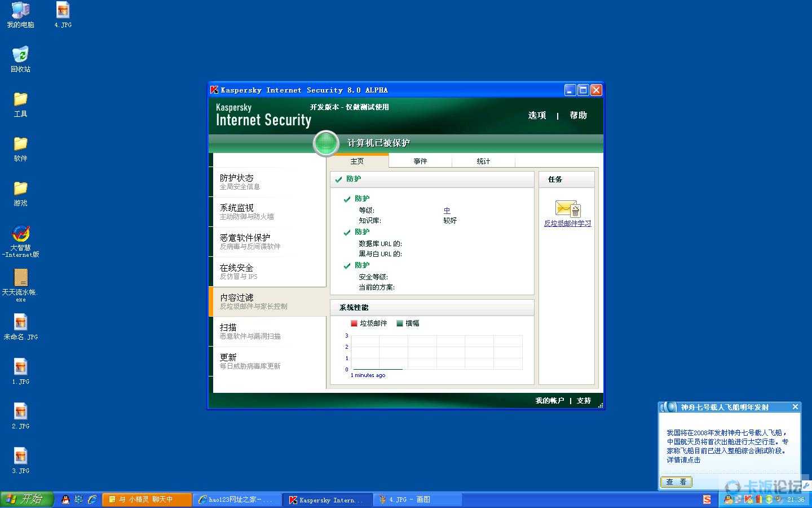The height and width of the screenshot is (508, 812).
Task: Click 防护 item above 安全等级 row
Action: pos(362,265)
